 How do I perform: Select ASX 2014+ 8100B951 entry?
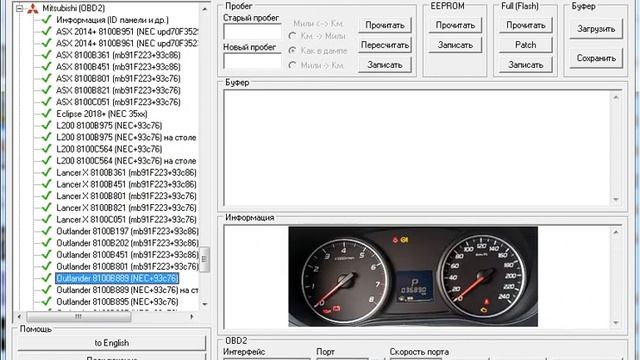[127, 31]
